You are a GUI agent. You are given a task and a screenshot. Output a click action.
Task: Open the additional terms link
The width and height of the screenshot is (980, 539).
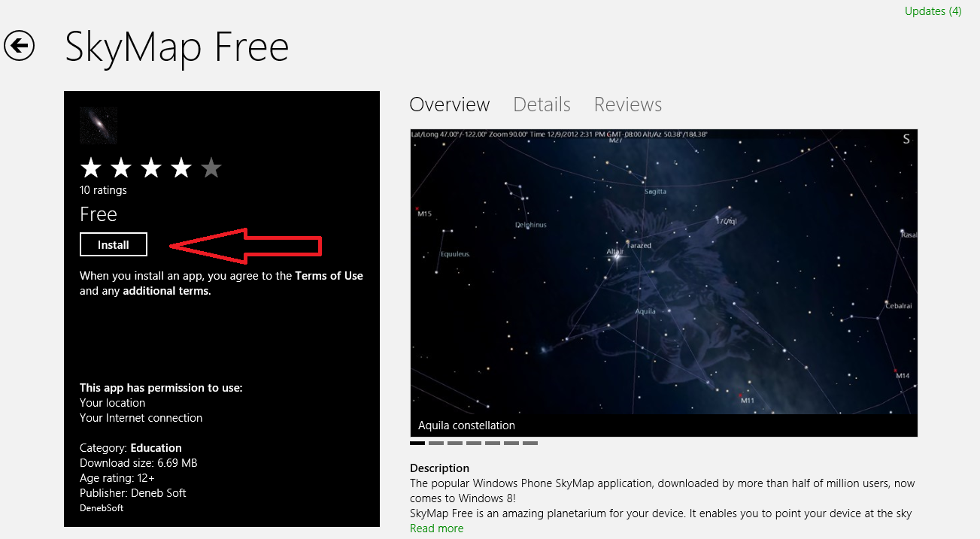[x=166, y=291]
